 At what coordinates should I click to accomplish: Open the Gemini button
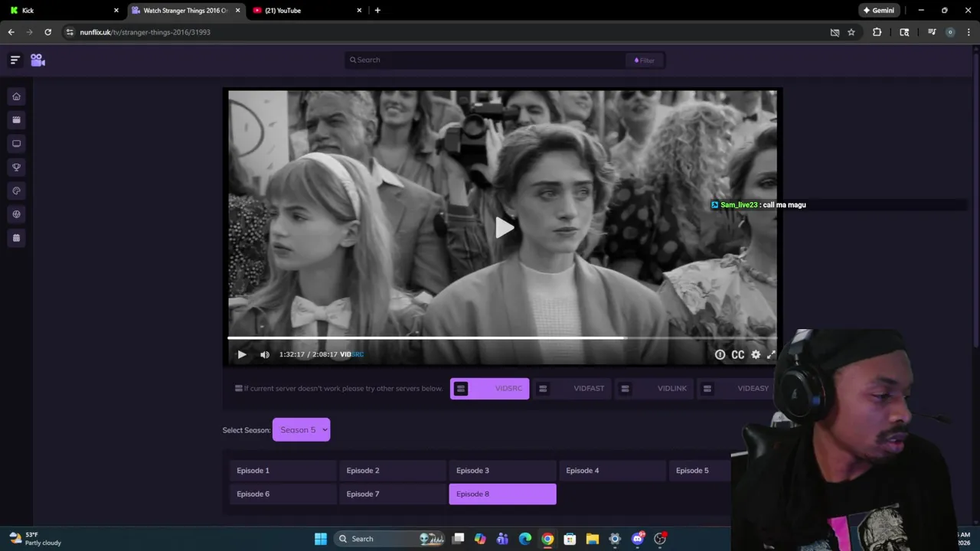[x=879, y=11]
